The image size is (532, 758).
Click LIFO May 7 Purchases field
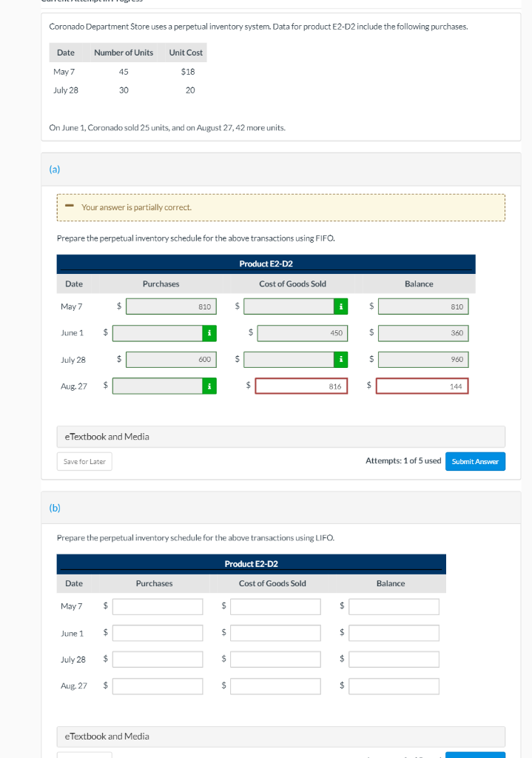[x=158, y=607]
